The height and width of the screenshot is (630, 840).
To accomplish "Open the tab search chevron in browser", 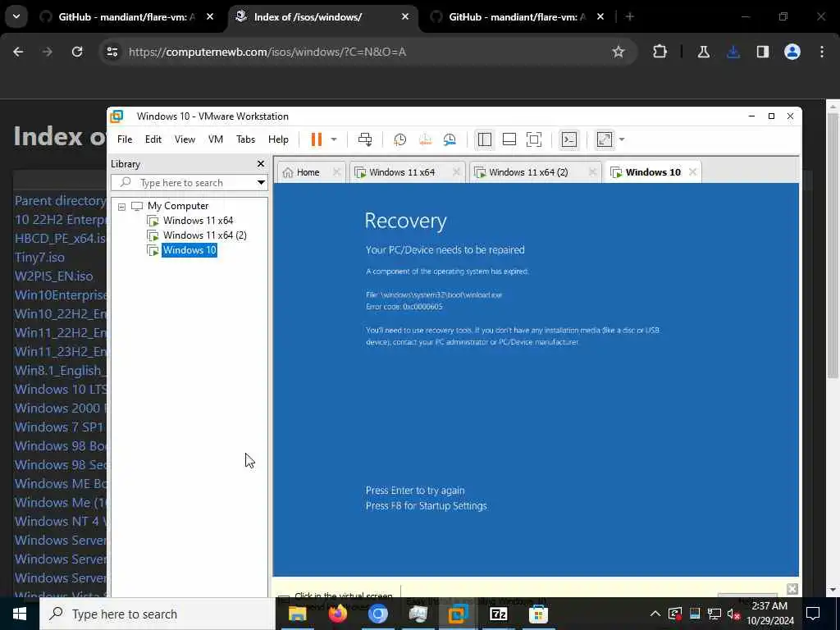I will coord(16,16).
